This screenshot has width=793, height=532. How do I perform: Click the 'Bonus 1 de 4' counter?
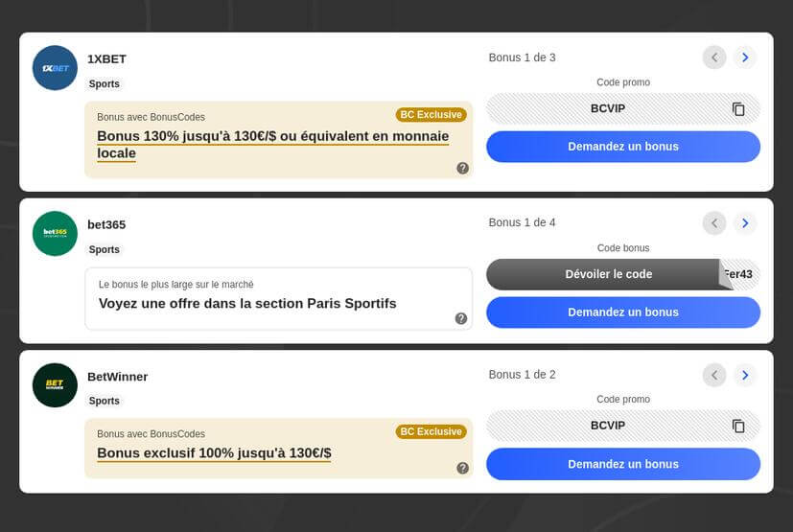pos(522,222)
